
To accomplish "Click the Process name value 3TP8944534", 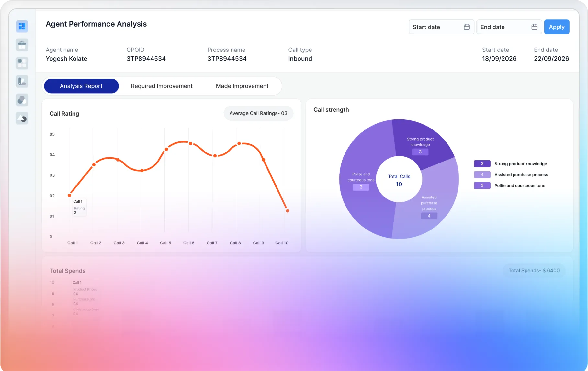I will point(227,59).
